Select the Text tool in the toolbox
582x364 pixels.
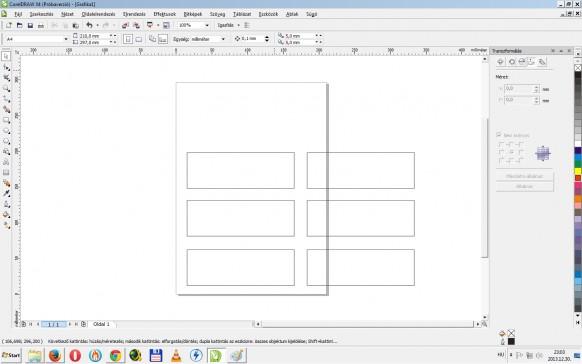(x=6, y=162)
